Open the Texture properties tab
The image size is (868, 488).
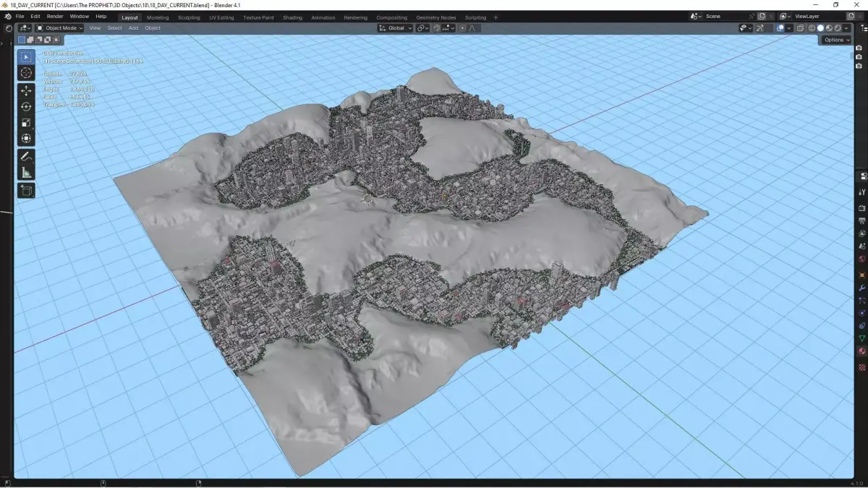pyautogui.click(x=862, y=367)
